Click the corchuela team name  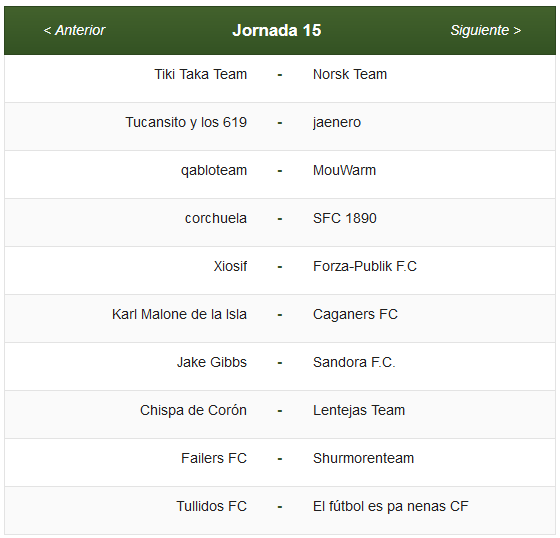coord(216,218)
